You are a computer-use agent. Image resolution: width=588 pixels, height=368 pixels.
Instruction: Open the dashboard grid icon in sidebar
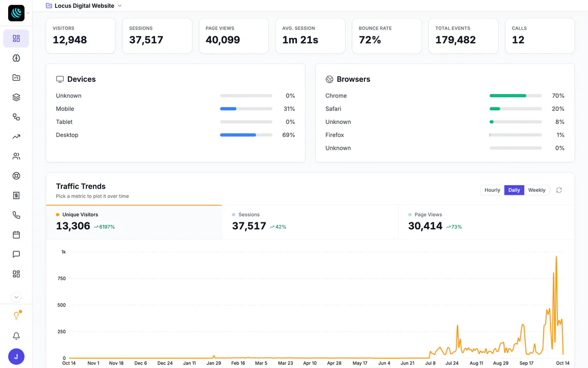(16, 39)
